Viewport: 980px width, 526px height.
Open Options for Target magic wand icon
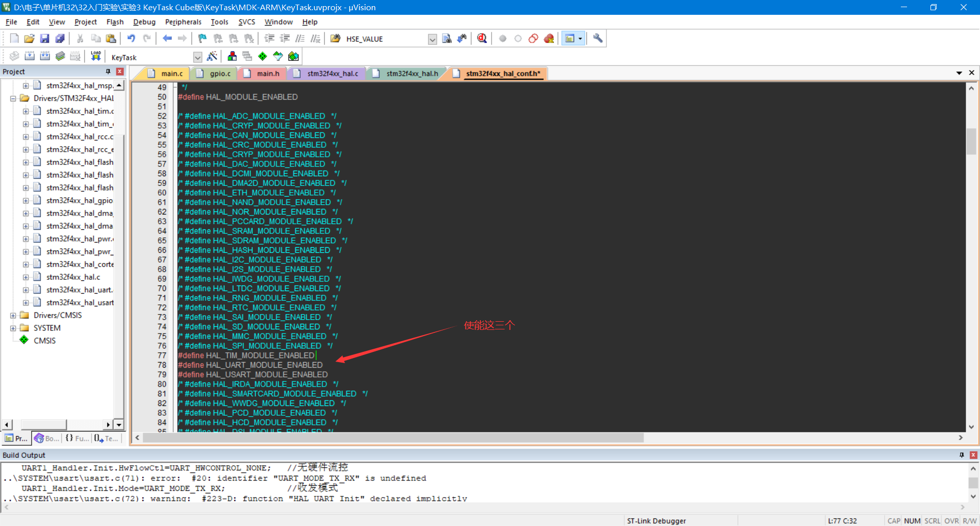pyautogui.click(x=212, y=56)
